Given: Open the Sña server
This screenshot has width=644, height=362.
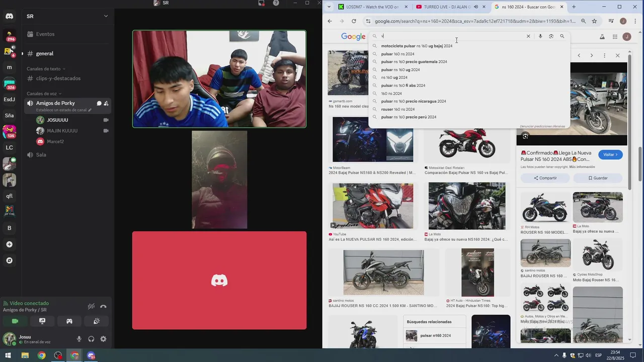Looking at the screenshot, I should pyautogui.click(x=9, y=116).
